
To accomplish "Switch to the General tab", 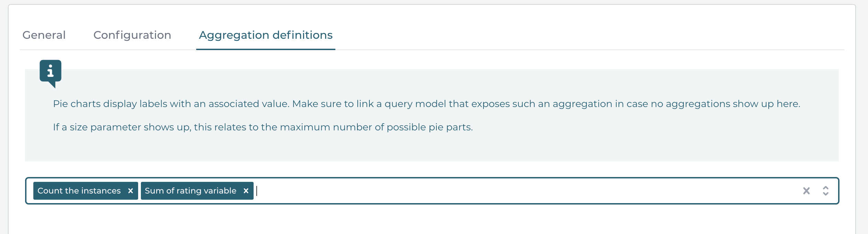I will click(44, 35).
